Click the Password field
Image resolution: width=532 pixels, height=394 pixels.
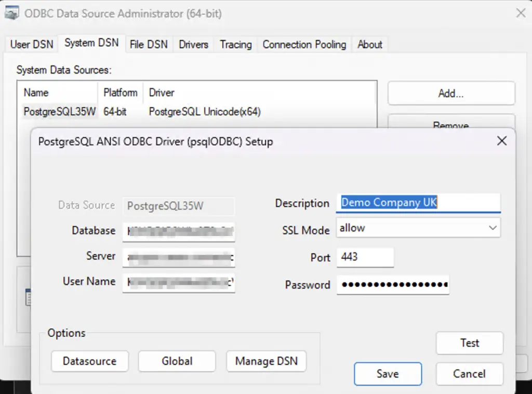393,285
